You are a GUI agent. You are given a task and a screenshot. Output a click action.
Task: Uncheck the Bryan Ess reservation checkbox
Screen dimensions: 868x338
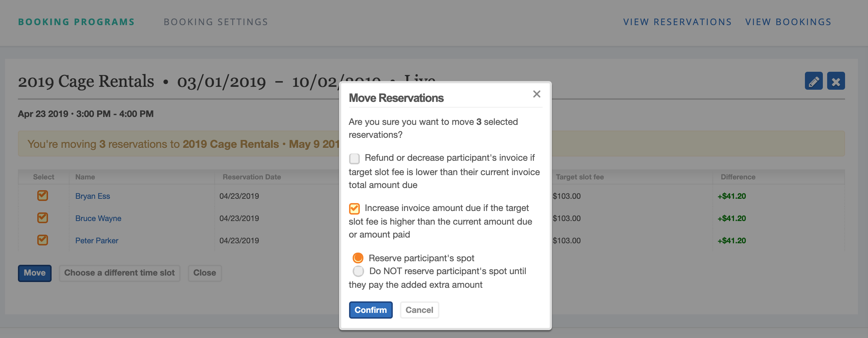[x=43, y=196]
